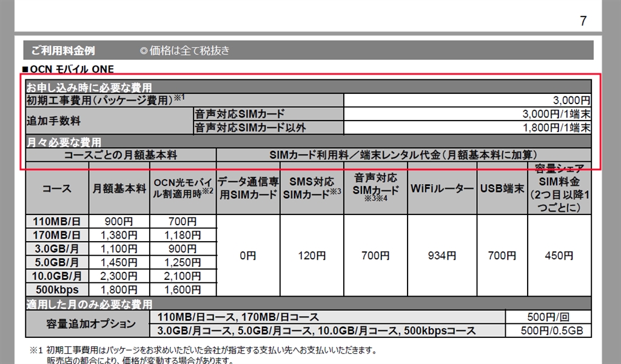Click 3,000円 in the 初期工事費用 row
The height and width of the screenshot is (364, 621).
571,101
